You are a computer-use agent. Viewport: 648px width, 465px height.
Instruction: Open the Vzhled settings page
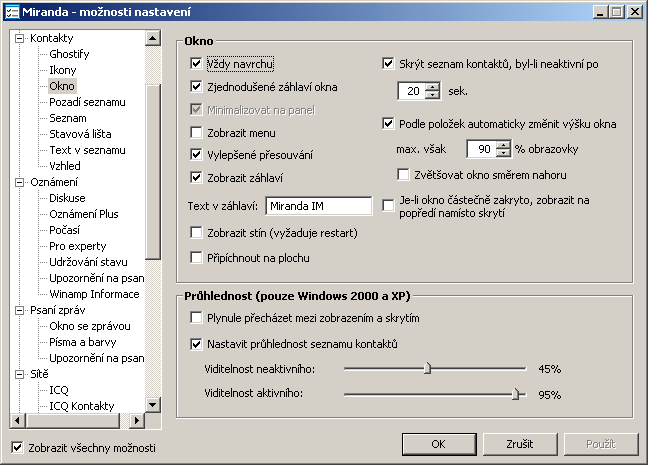click(x=64, y=166)
